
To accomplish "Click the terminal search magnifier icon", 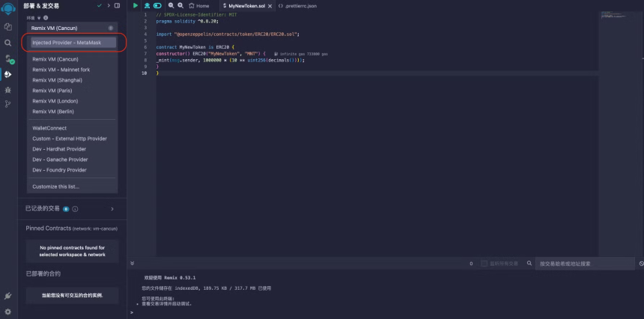I will point(529,263).
